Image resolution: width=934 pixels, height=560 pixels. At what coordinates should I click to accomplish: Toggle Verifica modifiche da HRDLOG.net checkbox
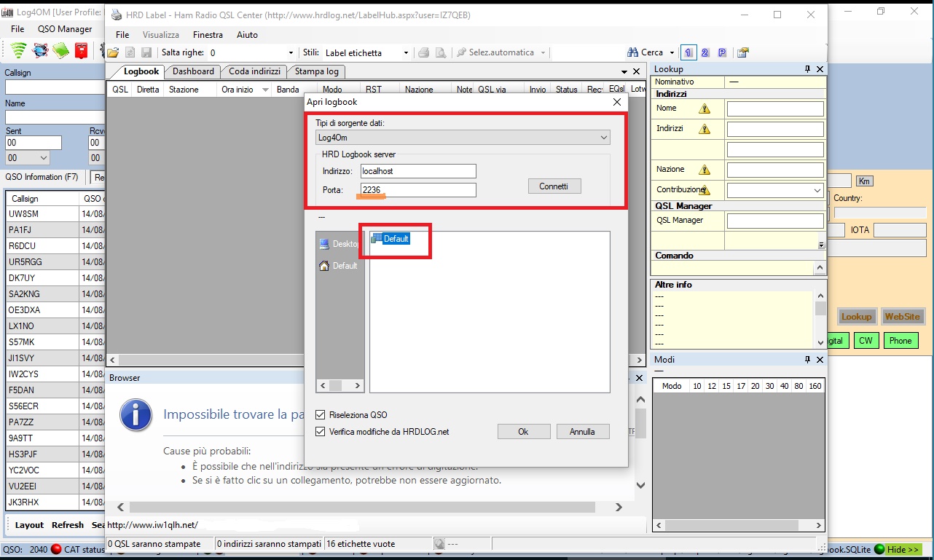tap(321, 432)
